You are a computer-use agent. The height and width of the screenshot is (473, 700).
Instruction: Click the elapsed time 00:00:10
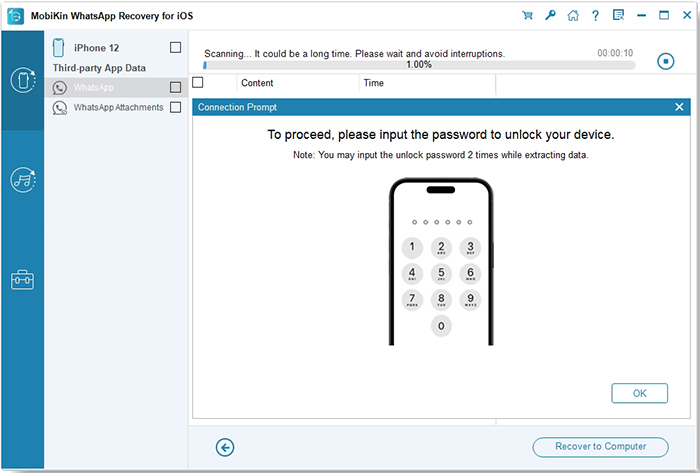pyautogui.click(x=615, y=53)
